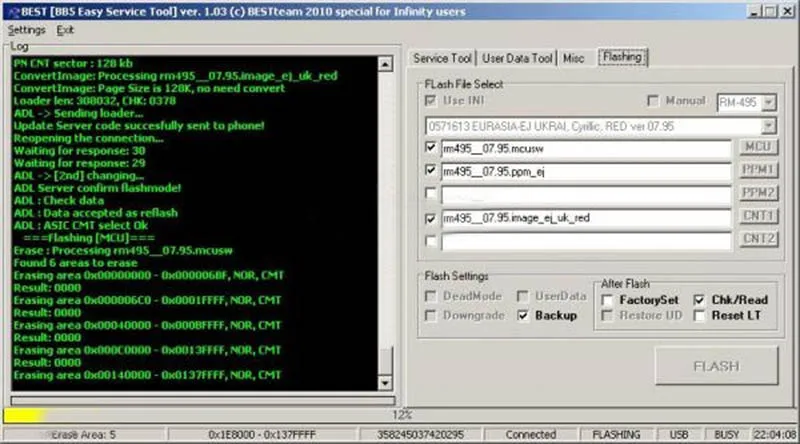Click the log scrollbar up arrow

point(385,64)
